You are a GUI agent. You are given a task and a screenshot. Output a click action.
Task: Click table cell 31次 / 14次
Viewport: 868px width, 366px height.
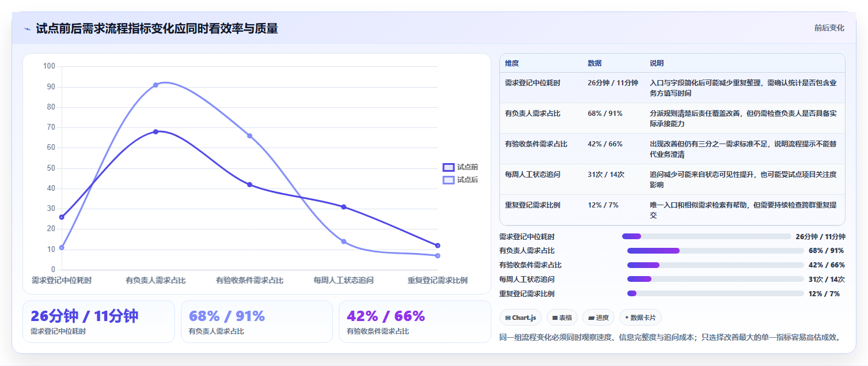606,174
